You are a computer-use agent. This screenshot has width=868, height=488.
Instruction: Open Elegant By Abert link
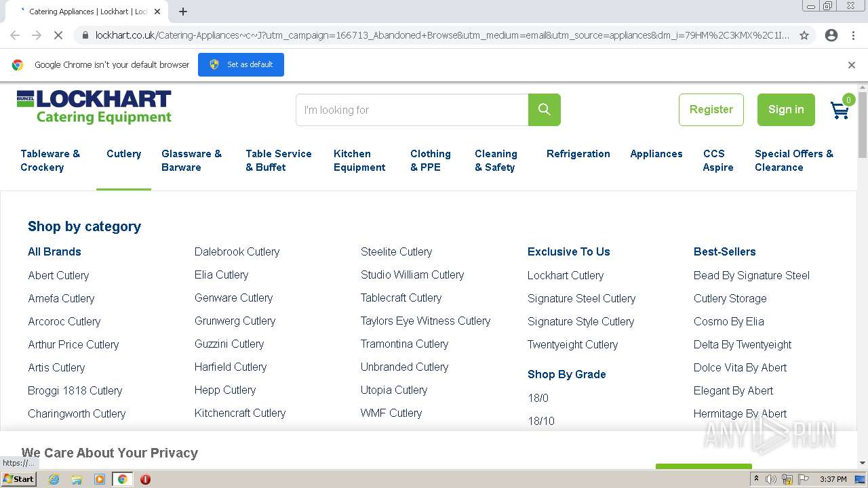point(733,390)
